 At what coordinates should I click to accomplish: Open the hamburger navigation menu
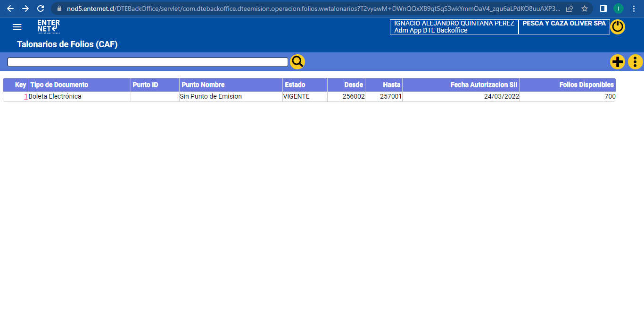17,27
